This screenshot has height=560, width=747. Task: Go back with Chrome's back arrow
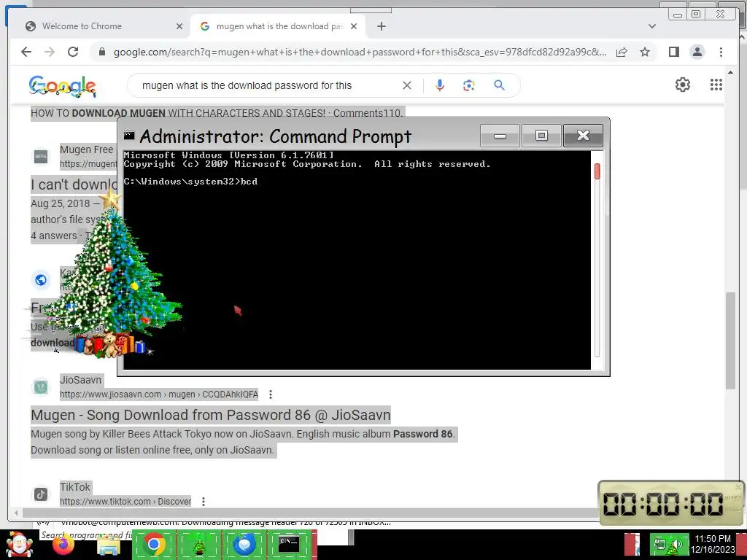pos(26,52)
